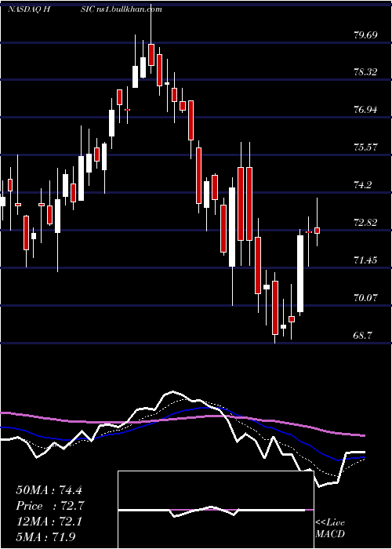Click the big white recovery candle near 72.82

[300, 274]
